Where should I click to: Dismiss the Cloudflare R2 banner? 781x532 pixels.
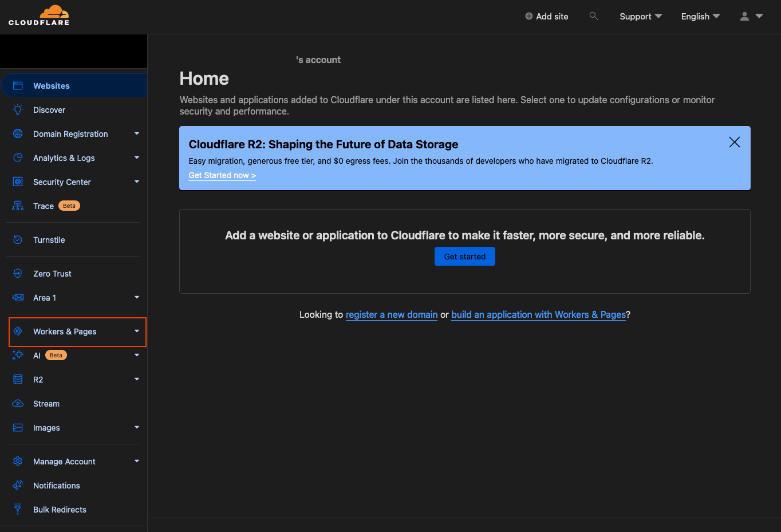click(735, 142)
